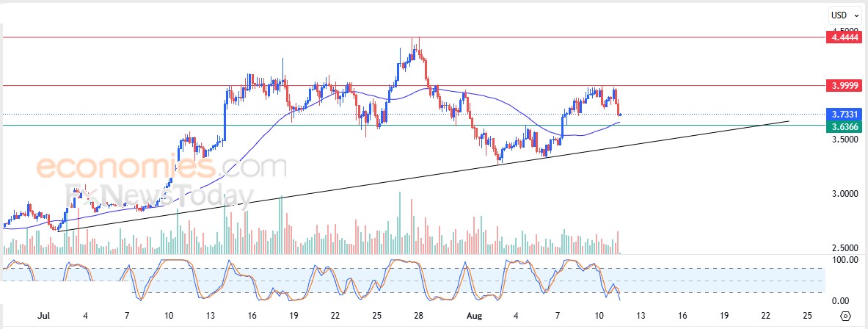
Task: Open the USD currency dropdown
Action: (845, 15)
